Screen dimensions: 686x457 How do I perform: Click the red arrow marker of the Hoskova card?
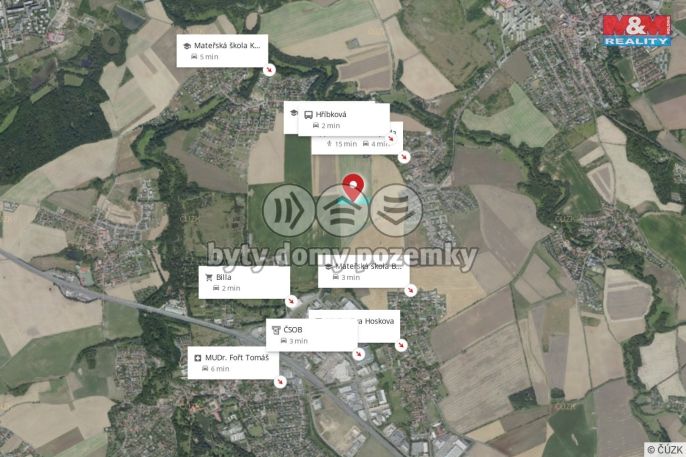coord(401,345)
